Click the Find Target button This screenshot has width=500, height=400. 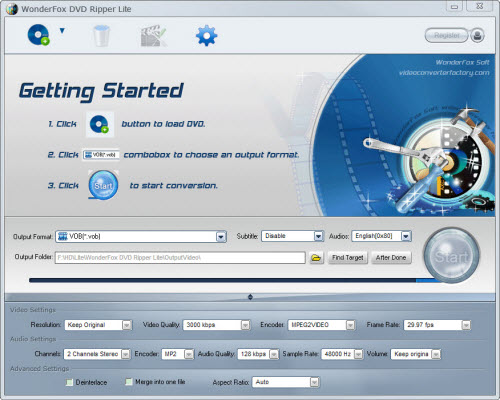pos(348,258)
